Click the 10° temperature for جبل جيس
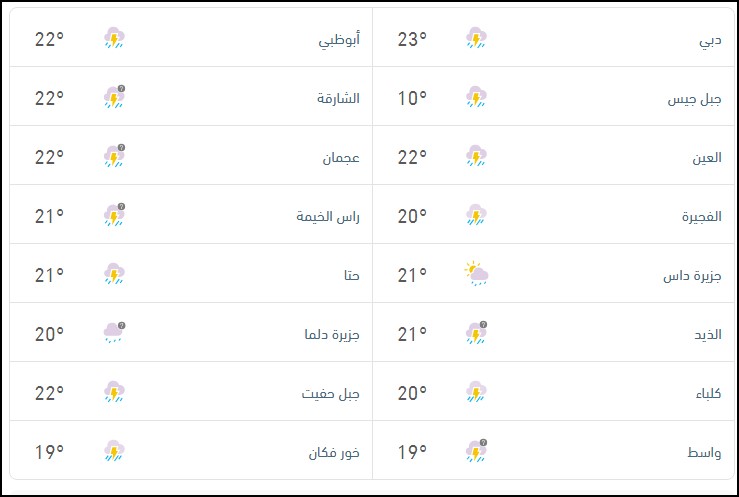 [x=411, y=98]
